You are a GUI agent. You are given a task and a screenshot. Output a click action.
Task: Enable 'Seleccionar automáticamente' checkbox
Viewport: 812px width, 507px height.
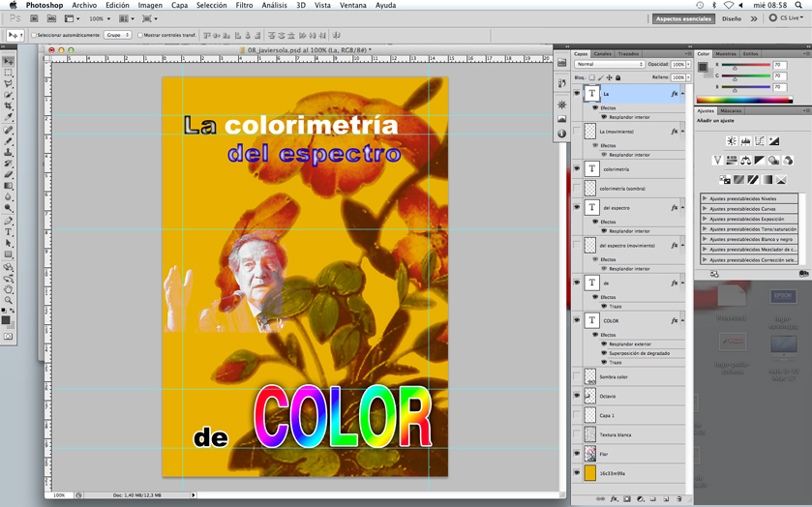[x=34, y=35]
